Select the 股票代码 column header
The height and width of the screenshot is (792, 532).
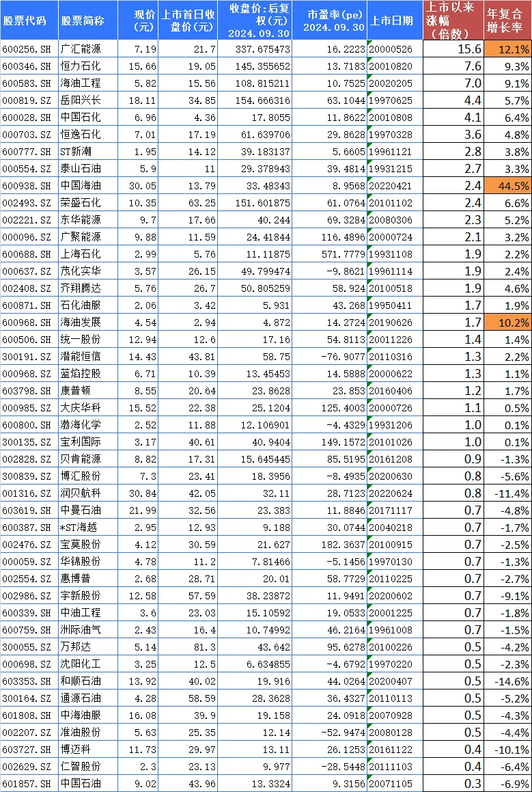(29, 21)
